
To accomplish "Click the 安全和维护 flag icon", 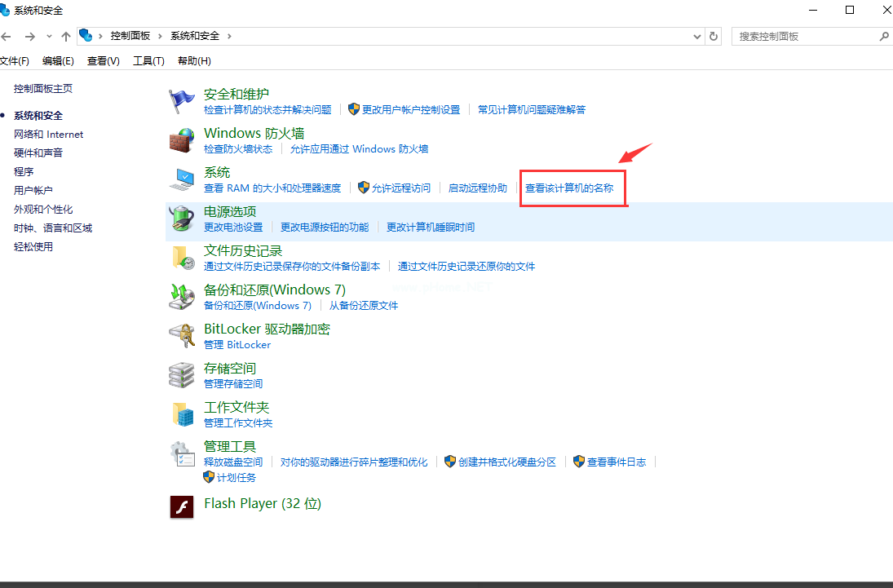I will tap(181, 99).
